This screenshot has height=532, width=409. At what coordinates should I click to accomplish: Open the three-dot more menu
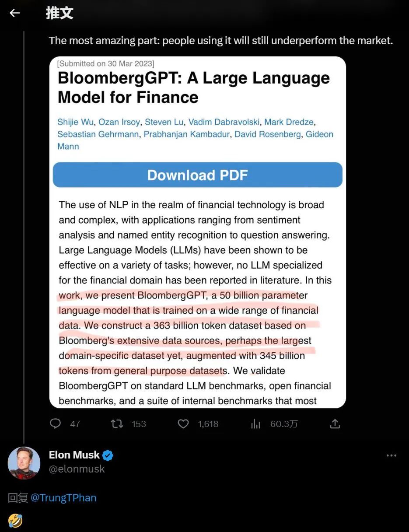[391, 455]
